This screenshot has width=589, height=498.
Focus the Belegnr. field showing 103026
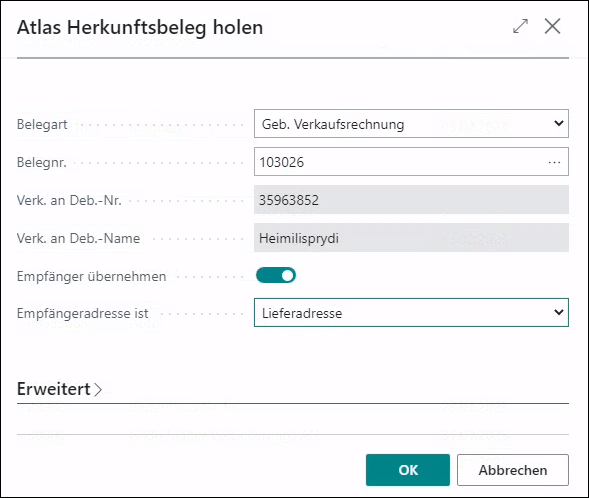click(400, 161)
